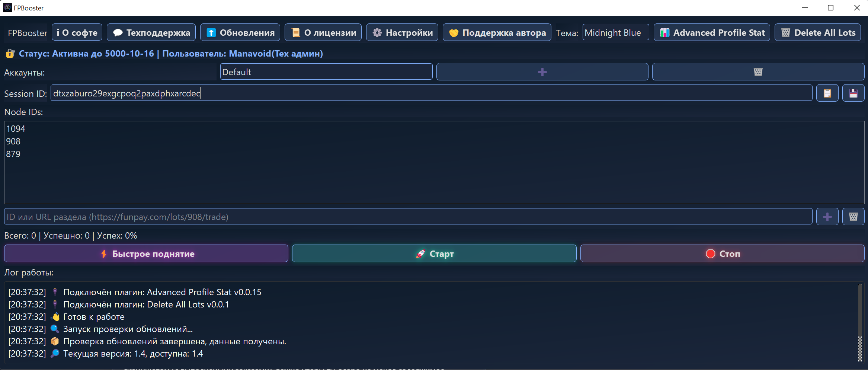The image size is (868, 370).
Task: Open Техподдержка support section
Action: point(151,33)
